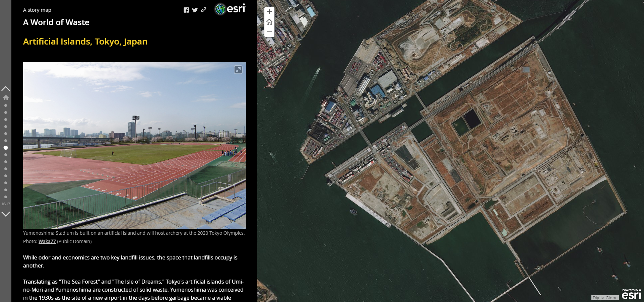
Task: Zoom out on the satellite map
Action: [x=269, y=32]
